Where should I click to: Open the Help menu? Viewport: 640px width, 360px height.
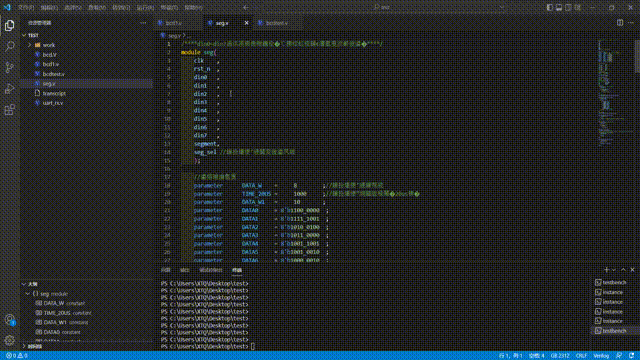193,7
